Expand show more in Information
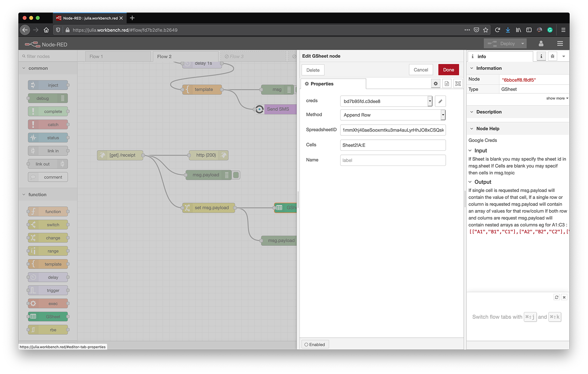This screenshot has width=588, height=374. coord(557,98)
